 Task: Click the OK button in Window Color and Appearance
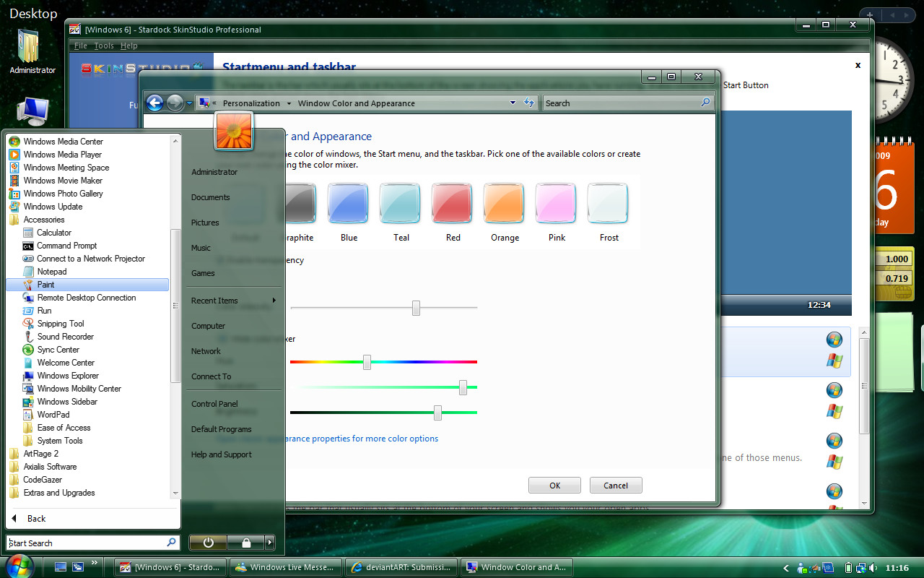point(554,485)
